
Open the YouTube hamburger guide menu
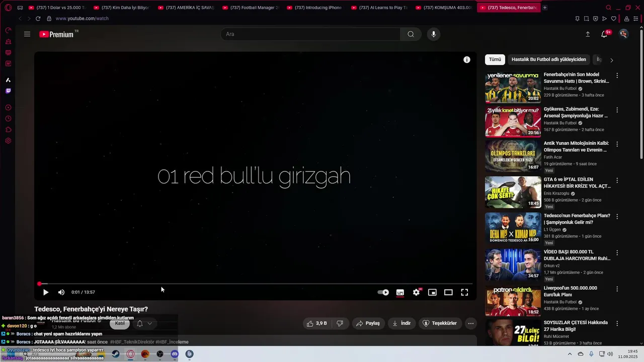(27, 34)
